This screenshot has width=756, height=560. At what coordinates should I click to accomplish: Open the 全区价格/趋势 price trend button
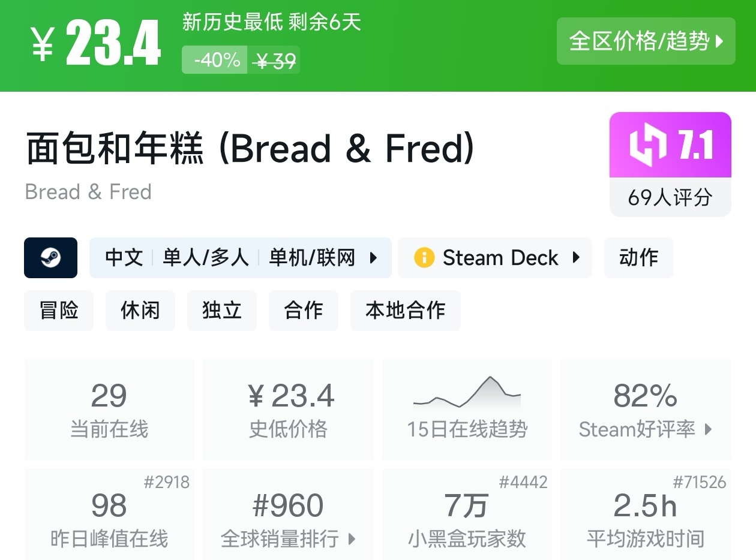[x=646, y=41]
